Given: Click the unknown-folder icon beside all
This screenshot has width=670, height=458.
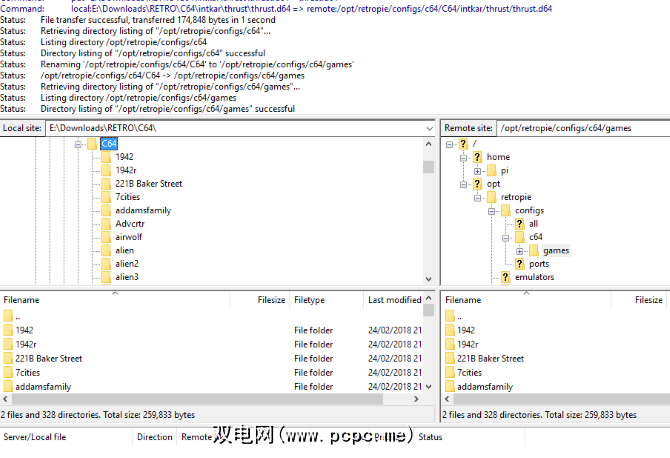Looking at the screenshot, I should click(x=519, y=223).
